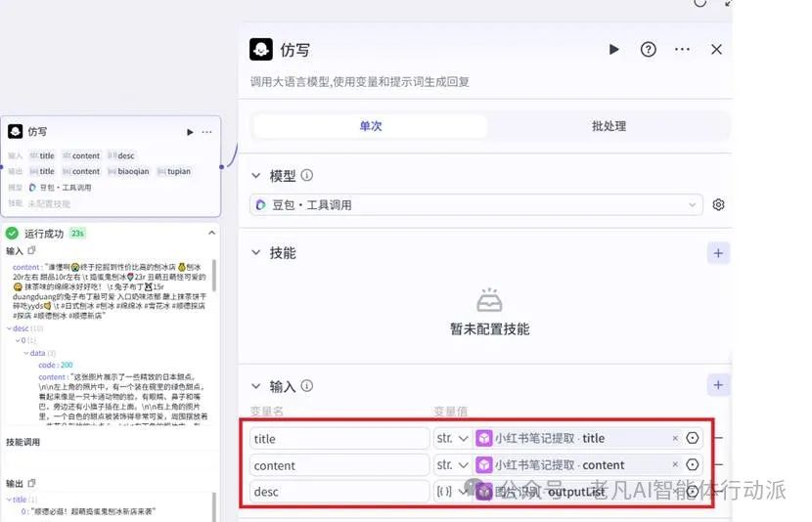Click the 仿写 node card icon

coord(15,131)
